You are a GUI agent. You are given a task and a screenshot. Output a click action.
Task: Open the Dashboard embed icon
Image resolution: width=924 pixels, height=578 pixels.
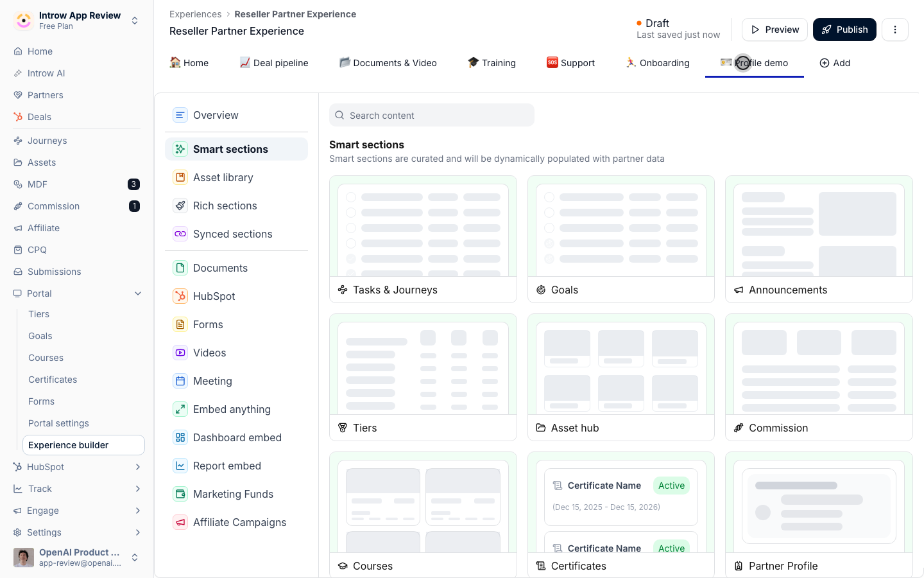[180, 437]
